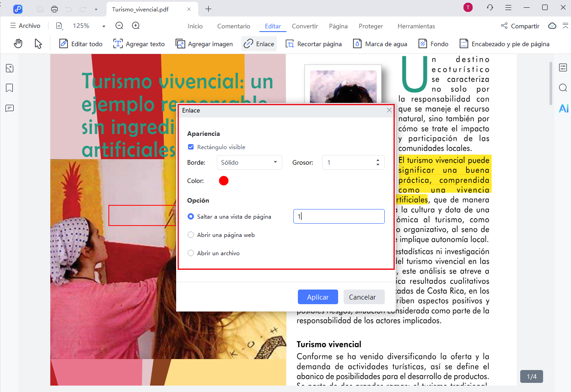Open the AI assistant panel
571x392 pixels.
coord(563,108)
